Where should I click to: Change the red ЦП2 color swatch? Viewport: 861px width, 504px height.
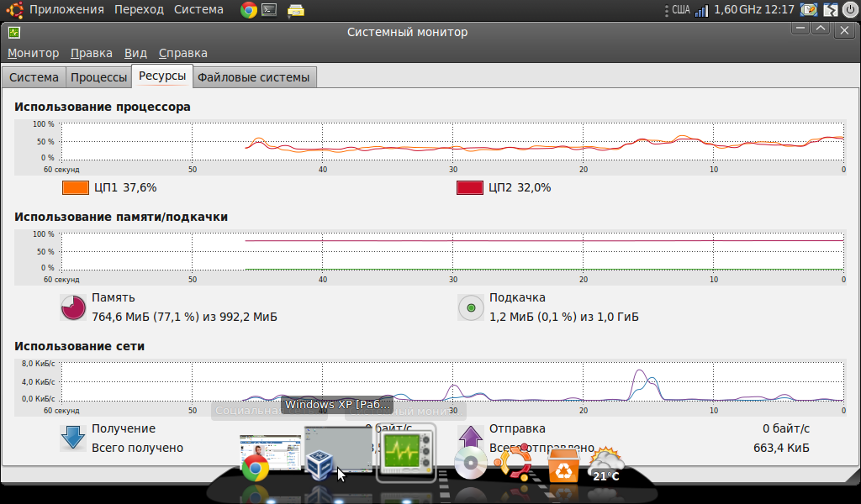[x=470, y=188]
